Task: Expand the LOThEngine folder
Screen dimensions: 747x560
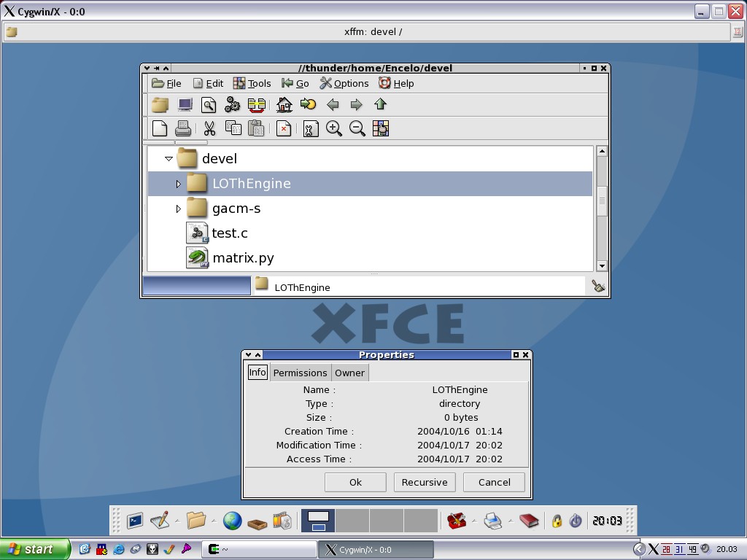Action: 178,184
